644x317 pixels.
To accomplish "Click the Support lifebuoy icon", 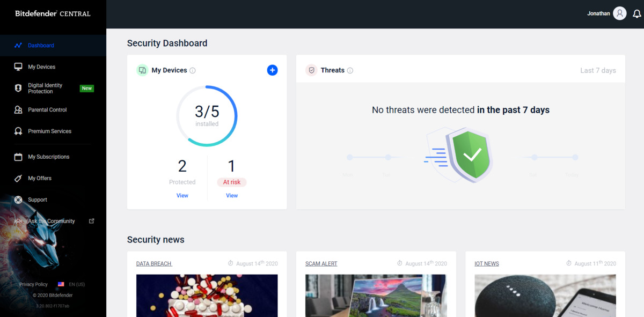I will point(18,200).
